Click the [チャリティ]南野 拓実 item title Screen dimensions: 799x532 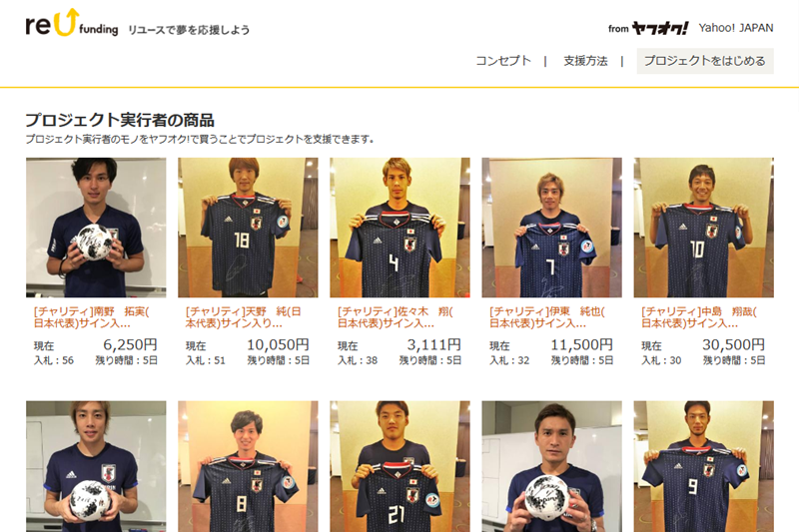click(x=92, y=317)
